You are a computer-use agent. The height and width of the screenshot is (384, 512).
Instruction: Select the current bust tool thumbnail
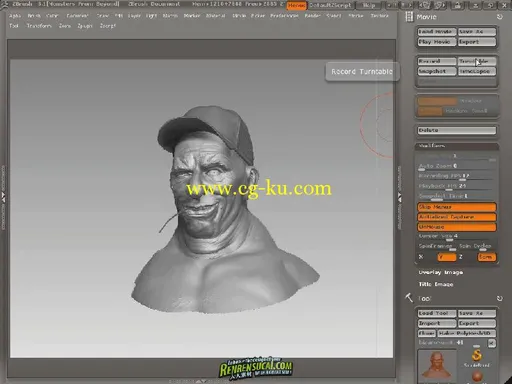[x=437, y=366]
